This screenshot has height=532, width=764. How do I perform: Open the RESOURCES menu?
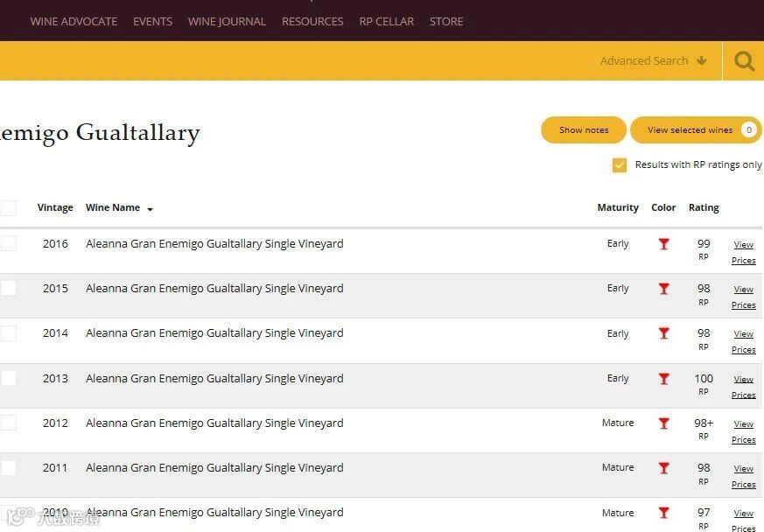[x=312, y=21]
